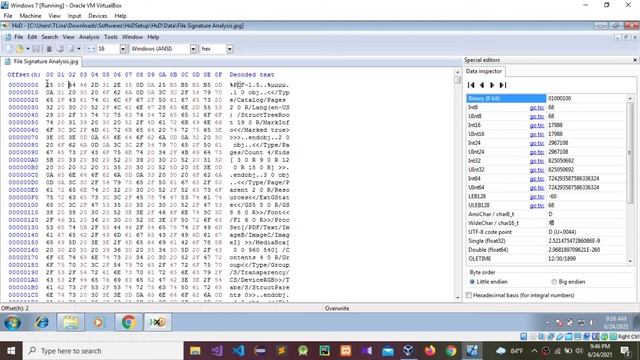Image resolution: width=640 pixels, height=360 pixels.
Task: Click host Windows Start button
Action: (11, 351)
